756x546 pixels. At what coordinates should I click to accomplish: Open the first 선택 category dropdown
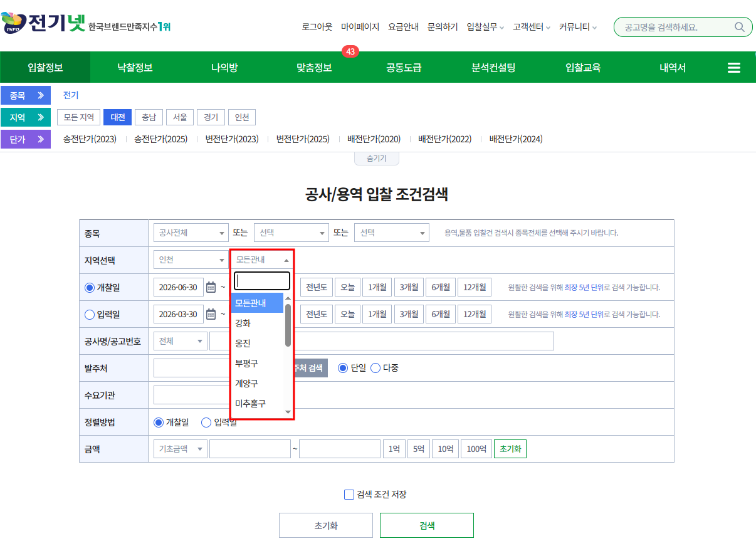[x=291, y=233]
